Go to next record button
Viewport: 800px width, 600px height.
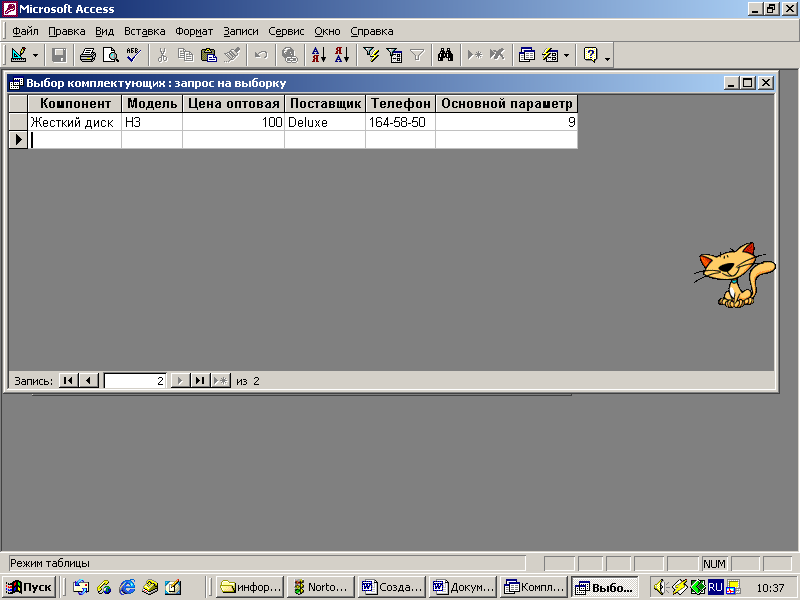tap(180, 381)
